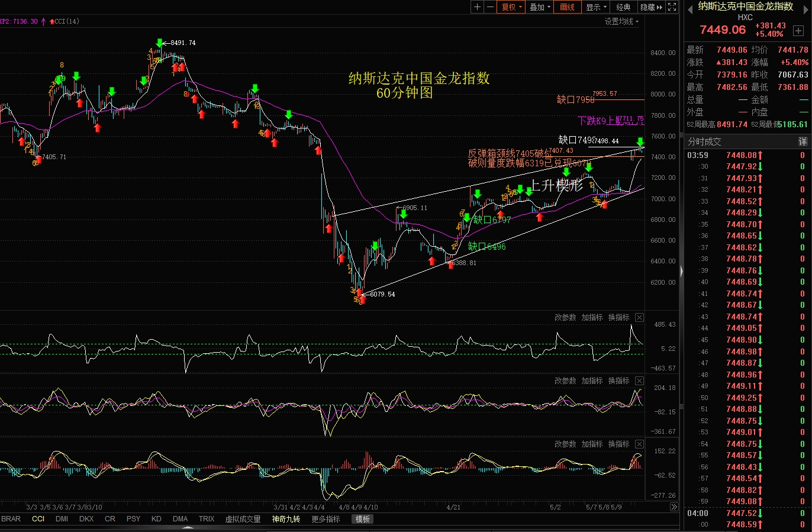Add HXC index to watchlist

coord(798,30)
